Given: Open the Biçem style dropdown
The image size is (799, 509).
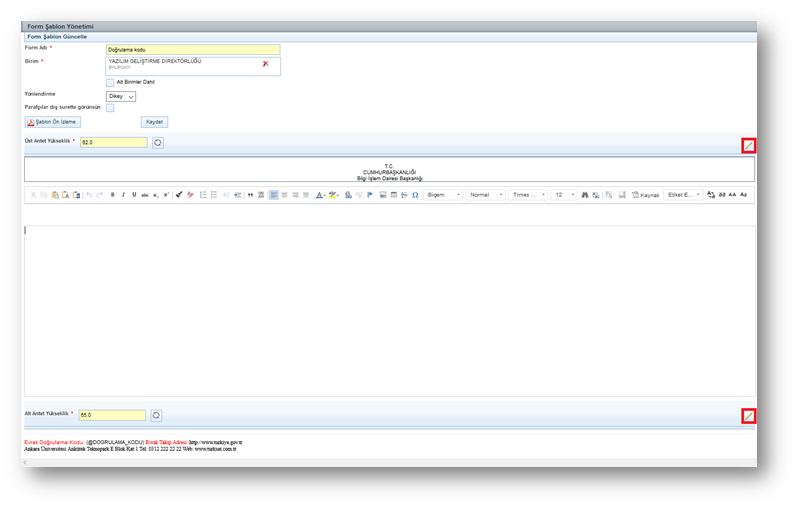Looking at the screenshot, I should click(x=443, y=195).
